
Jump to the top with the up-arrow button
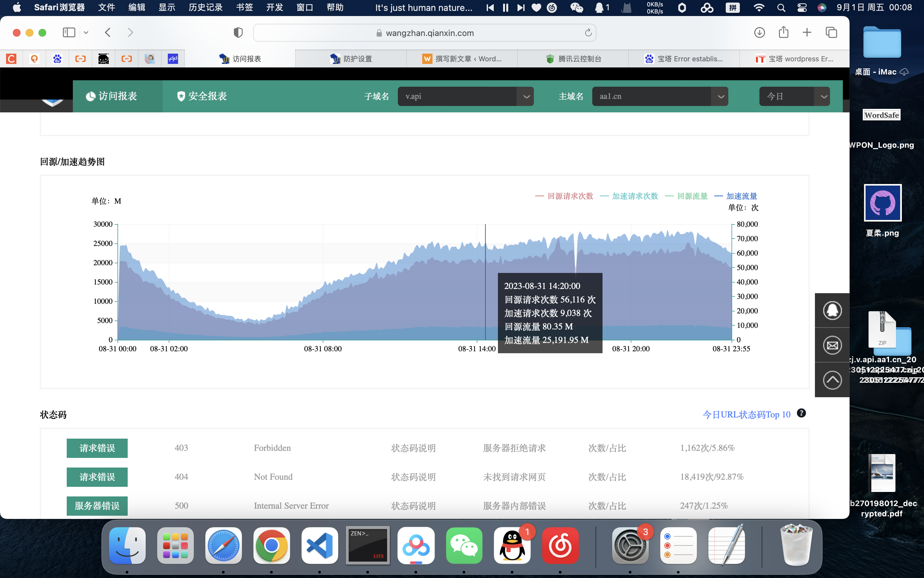pos(832,380)
